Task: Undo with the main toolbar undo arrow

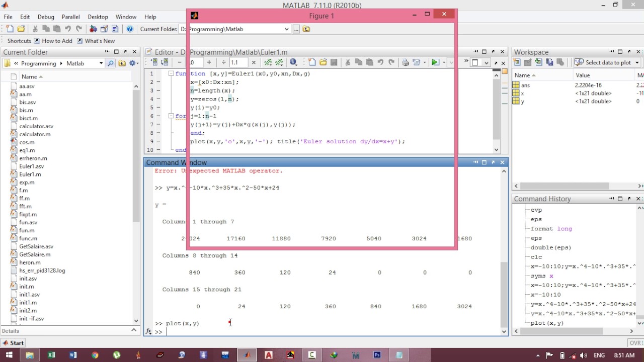Action: pyautogui.click(x=67, y=29)
